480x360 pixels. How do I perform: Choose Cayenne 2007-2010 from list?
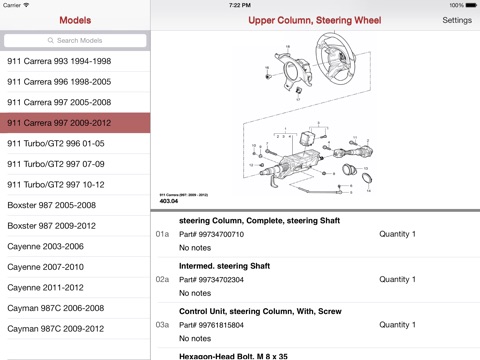tap(75, 267)
